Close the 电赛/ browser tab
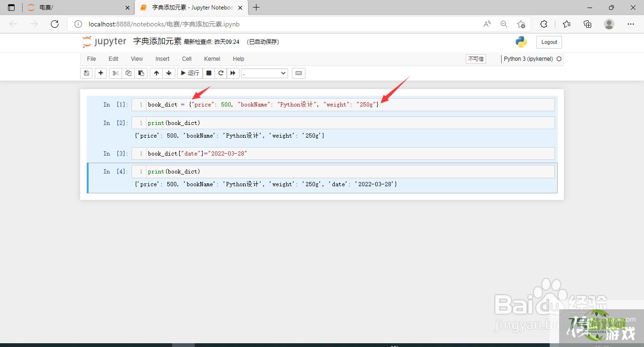The image size is (644, 347). click(127, 8)
